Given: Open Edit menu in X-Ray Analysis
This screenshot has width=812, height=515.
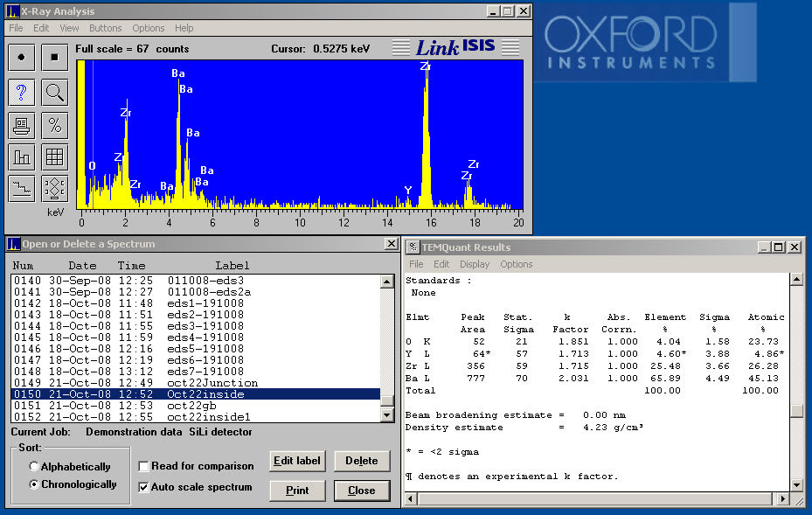Looking at the screenshot, I should [41, 28].
